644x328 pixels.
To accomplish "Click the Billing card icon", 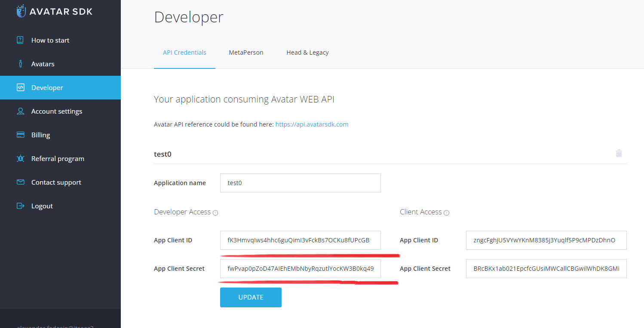I will pyautogui.click(x=20, y=135).
